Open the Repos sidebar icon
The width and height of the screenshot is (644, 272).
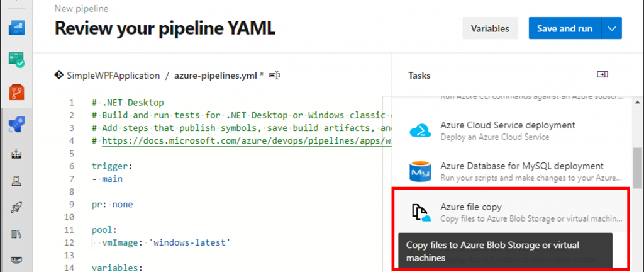point(17,92)
